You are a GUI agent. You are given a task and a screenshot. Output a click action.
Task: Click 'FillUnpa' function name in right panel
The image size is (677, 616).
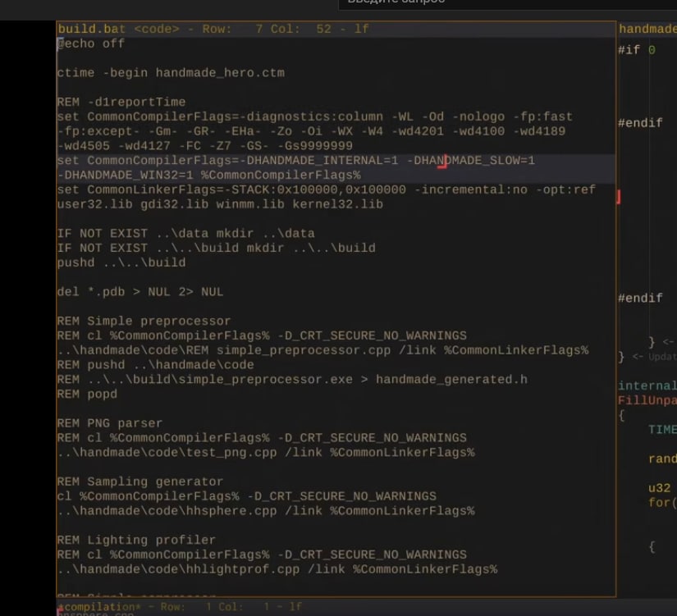(x=647, y=400)
